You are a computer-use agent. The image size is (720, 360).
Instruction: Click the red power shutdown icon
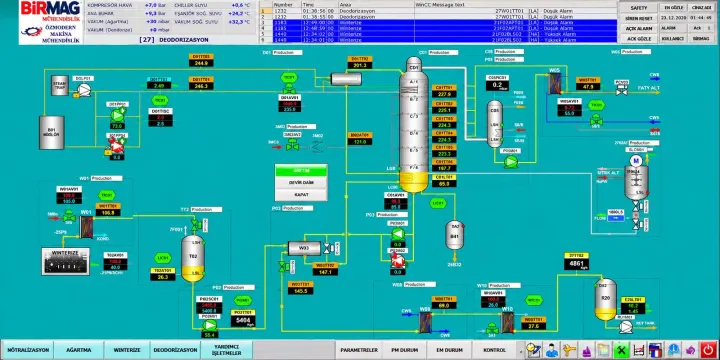coord(708,349)
